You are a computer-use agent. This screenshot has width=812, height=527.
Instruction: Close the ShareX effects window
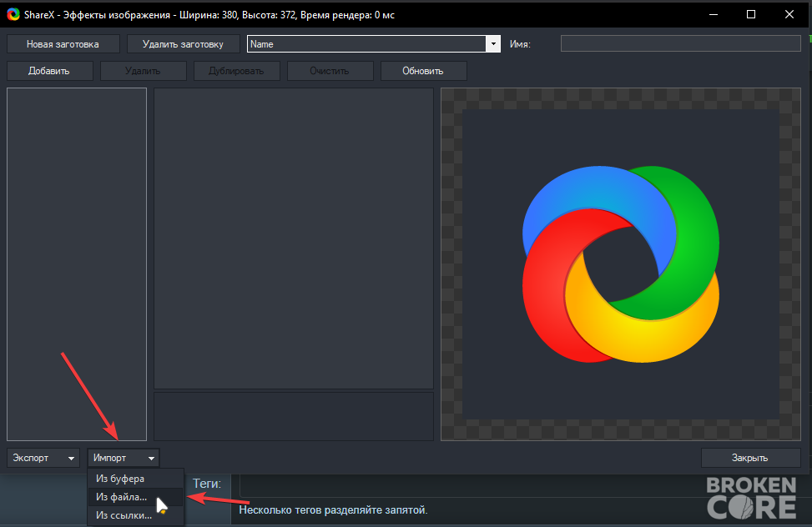[789, 14]
